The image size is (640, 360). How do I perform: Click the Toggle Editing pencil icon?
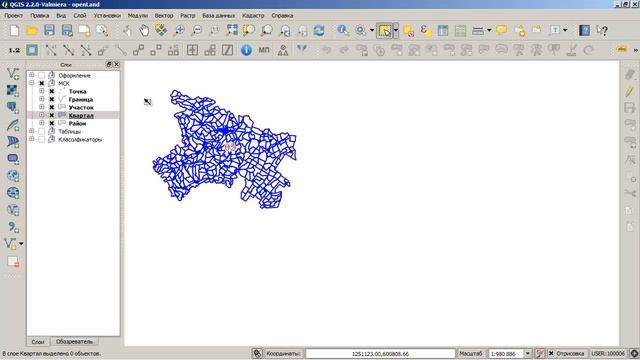[630, 91]
